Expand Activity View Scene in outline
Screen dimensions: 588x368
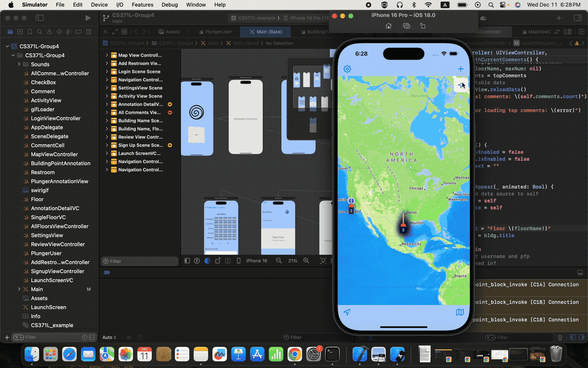click(x=106, y=96)
